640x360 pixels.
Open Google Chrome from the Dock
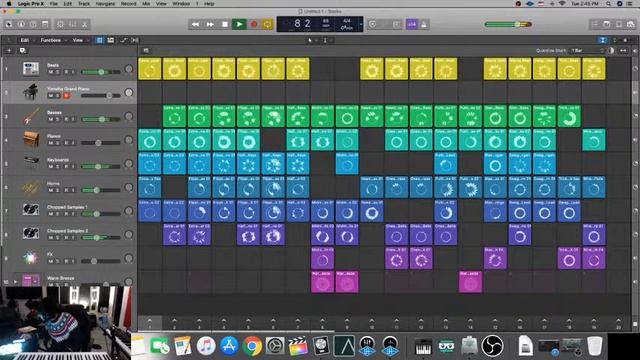252,346
